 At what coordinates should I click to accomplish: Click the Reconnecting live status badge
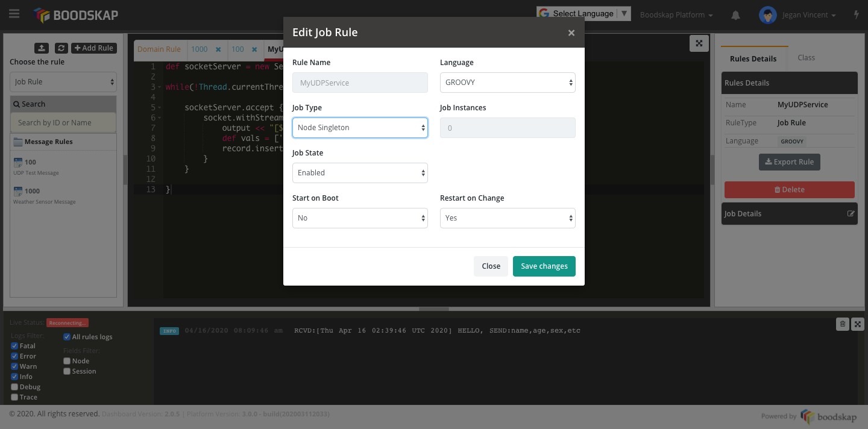click(x=68, y=323)
